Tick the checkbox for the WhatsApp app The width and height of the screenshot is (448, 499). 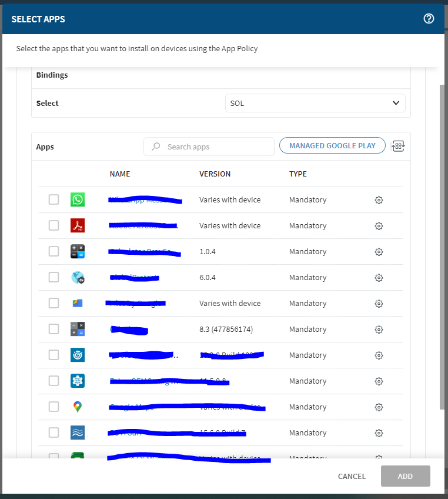[54, 199]
